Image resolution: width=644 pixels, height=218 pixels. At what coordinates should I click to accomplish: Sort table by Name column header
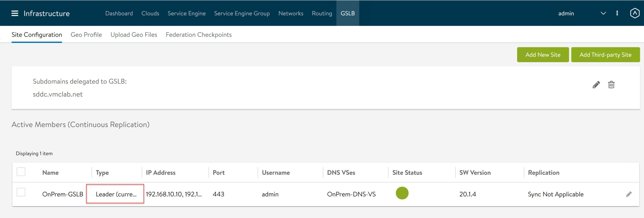coord(50,173)
